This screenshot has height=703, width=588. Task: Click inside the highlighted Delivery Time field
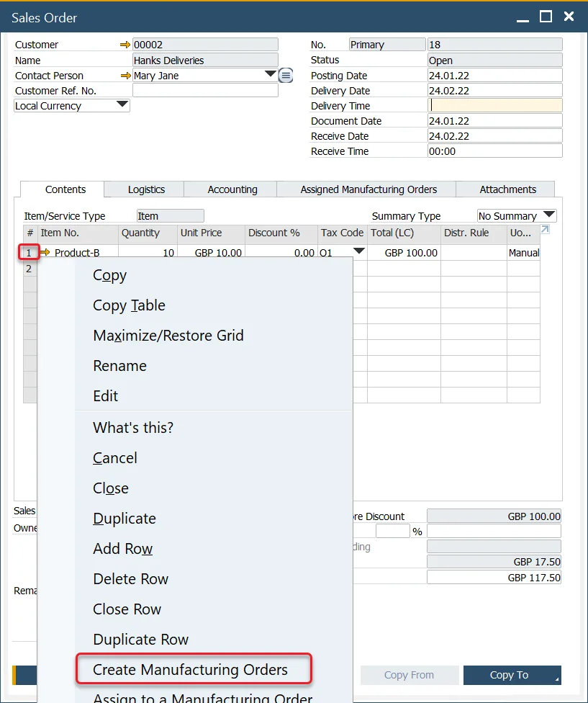494,105
